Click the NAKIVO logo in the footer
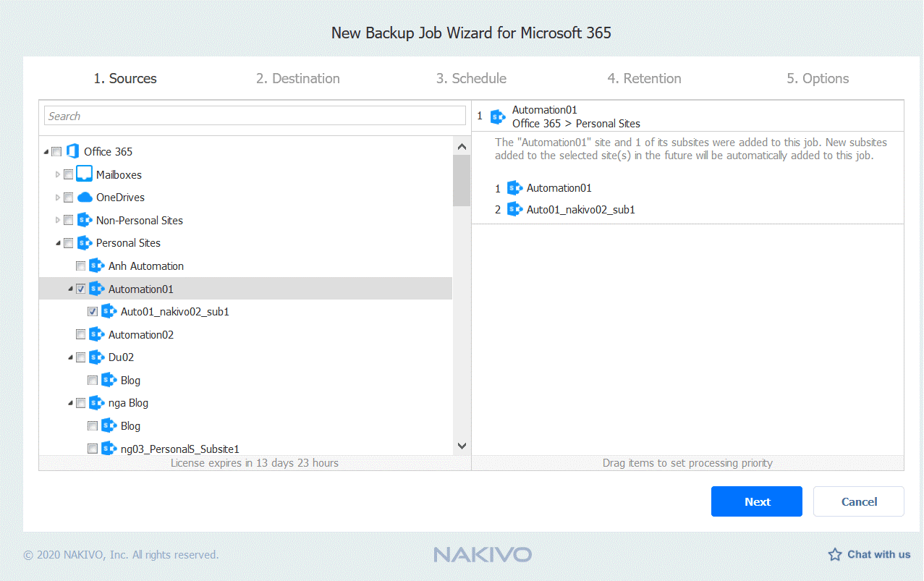This screenshot has height=581, width=924. tap(482, 554)
